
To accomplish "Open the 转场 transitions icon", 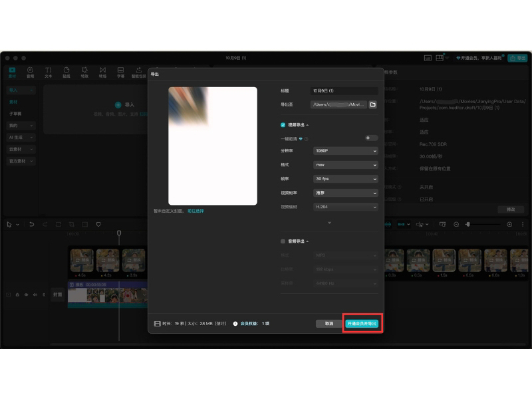I will tap(102, 72).
